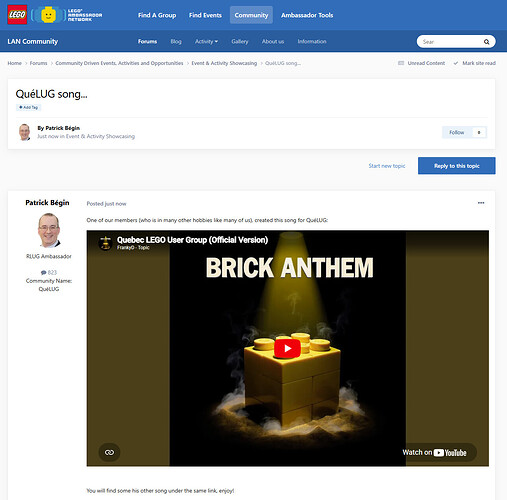Open the Community tab
This screenshot has height=500, width=507.
[251, 15]
